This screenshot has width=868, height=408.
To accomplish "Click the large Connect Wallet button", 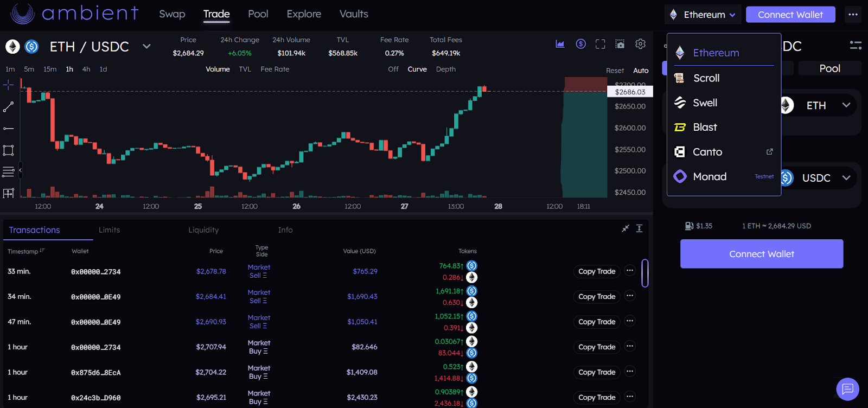I will pyautogui.click(x=762, y=254).
